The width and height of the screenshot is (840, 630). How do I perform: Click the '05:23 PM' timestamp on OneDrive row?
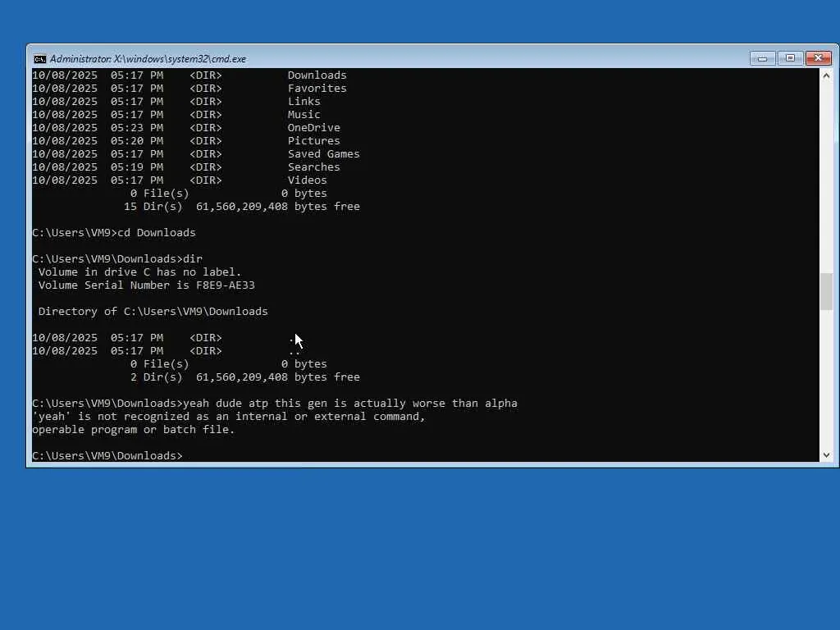tap(137, 127)
